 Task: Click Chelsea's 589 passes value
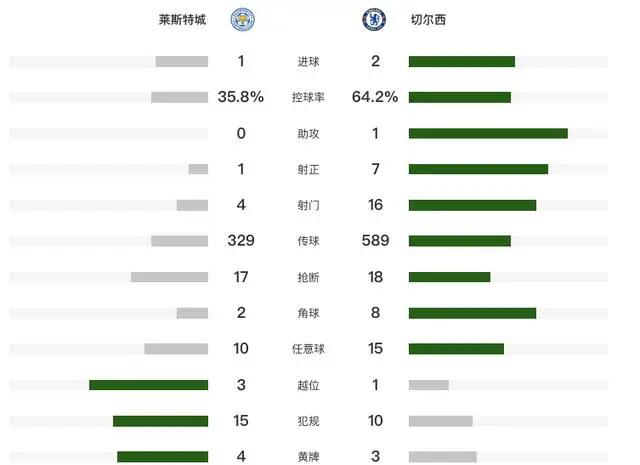(x=376, y=240)
